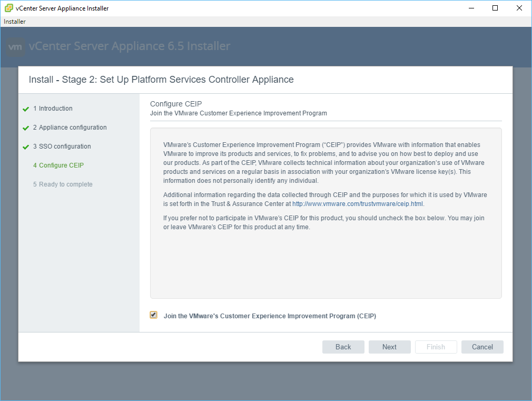Screen dimensions: 532x401
Task: Click the disabled Finish button
Action: tap(436, 347)
